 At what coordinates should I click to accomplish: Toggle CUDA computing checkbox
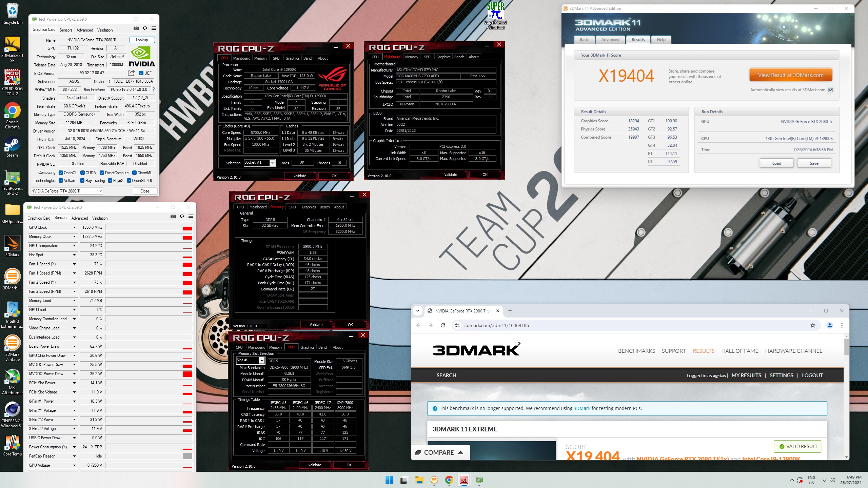82,173
